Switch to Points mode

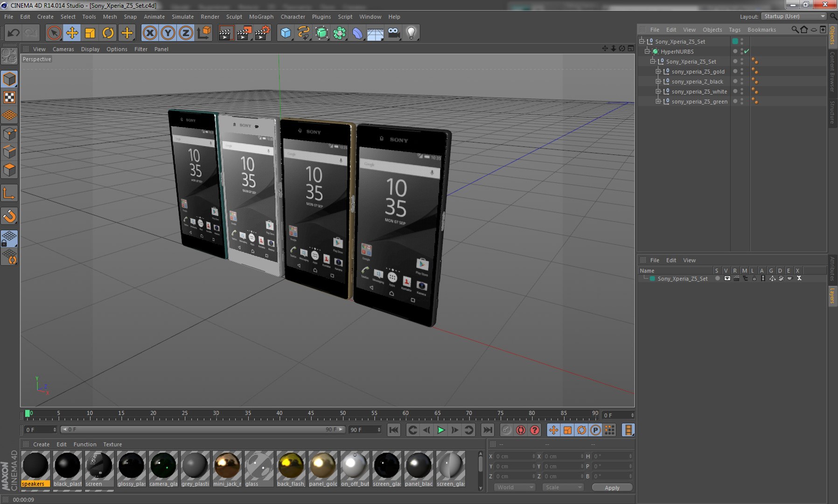[9, 134]
